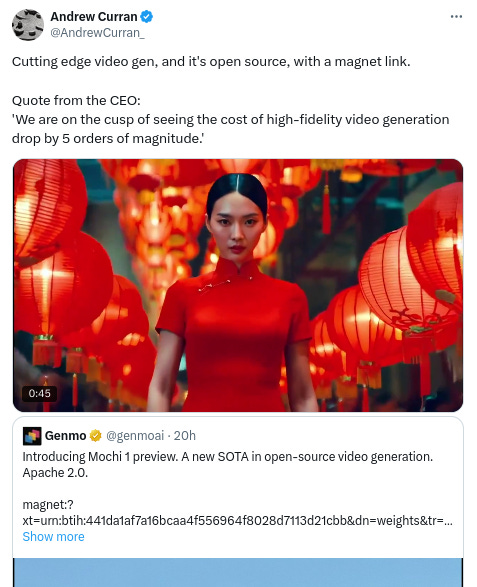Open the blue media preview in quoted tweet
The image size is (477, 587).
pos(238,572)
